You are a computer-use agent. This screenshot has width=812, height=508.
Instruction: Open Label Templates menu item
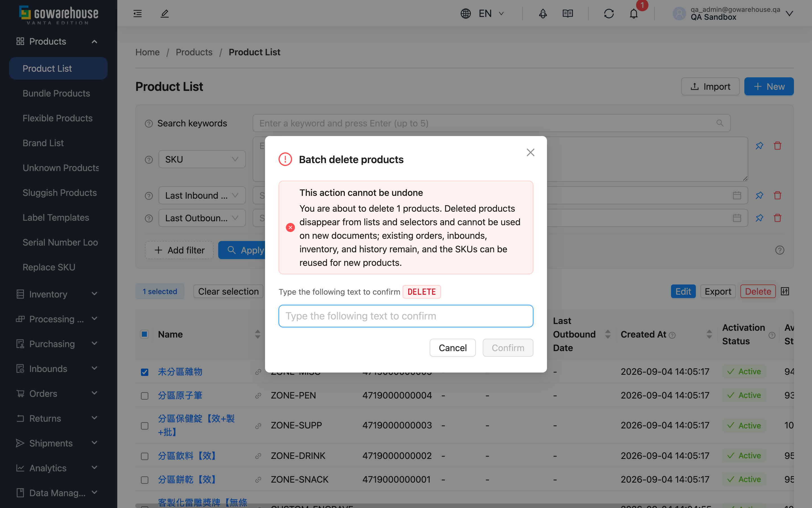[56, 217]
